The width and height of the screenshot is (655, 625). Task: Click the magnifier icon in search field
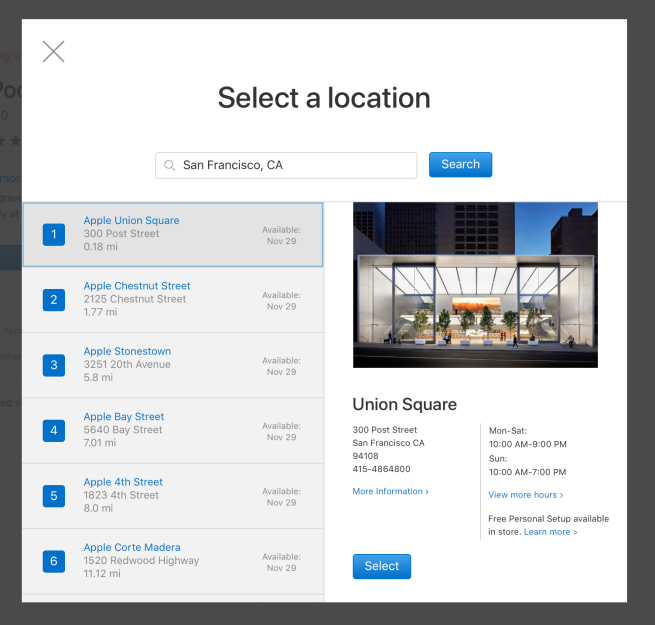click(170, 166)
